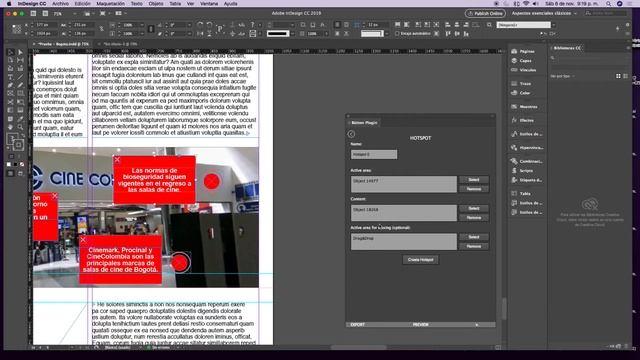This screenshot has width=640, height=360.
Task: Select the Selection tool
Action: click(x=11, y=52)
